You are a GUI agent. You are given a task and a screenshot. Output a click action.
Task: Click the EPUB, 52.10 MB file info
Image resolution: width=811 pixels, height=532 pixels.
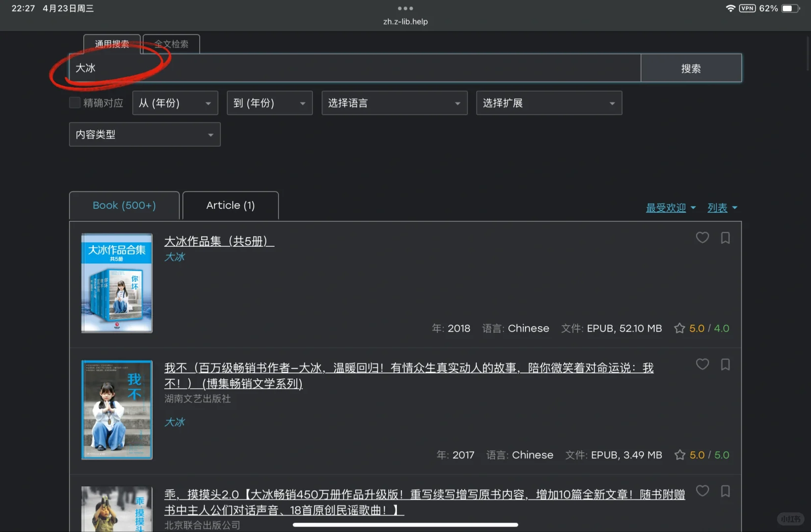624,328
